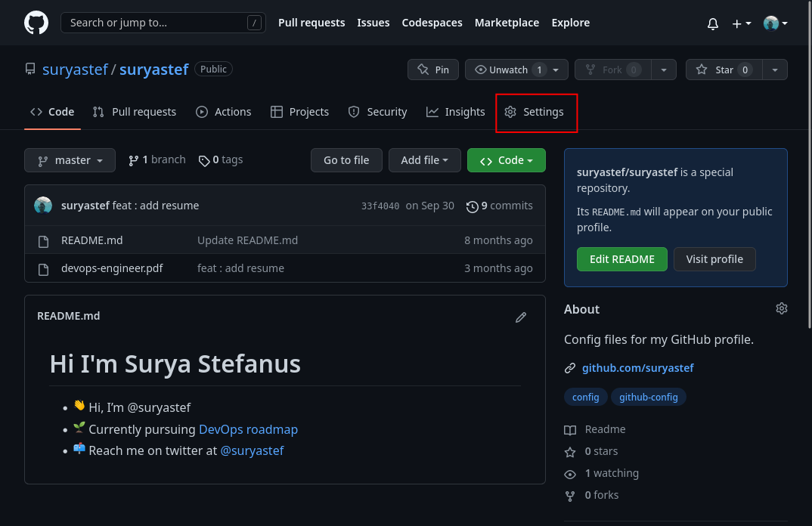Open the @suryastef twitter link
The image size is (812, 526).
pyautogui.click(x=253, y=451)
